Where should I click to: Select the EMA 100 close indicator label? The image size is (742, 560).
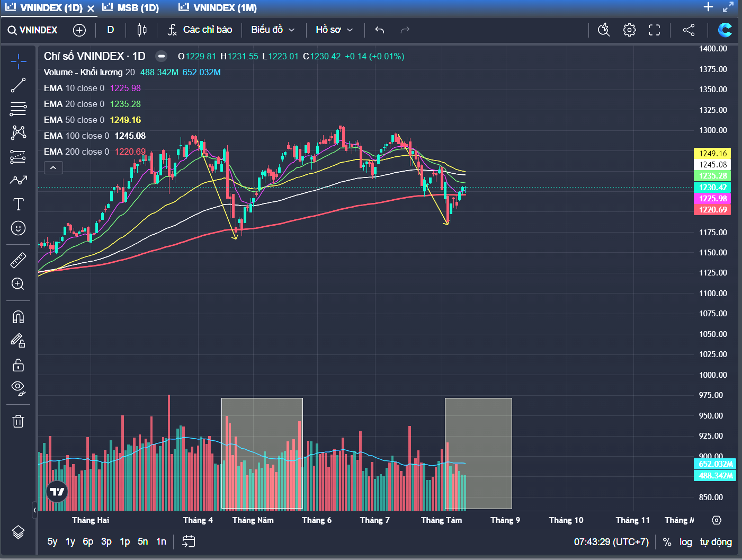point(76,136)
